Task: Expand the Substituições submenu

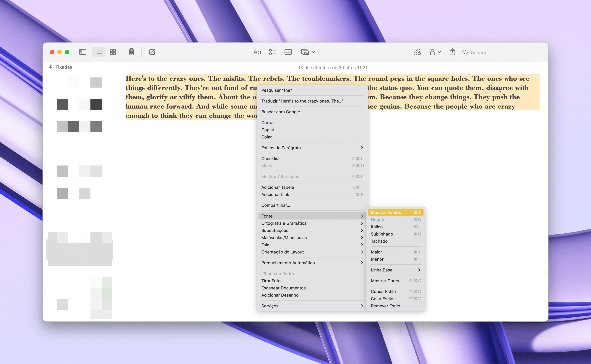Action: [x=312, y=230]
